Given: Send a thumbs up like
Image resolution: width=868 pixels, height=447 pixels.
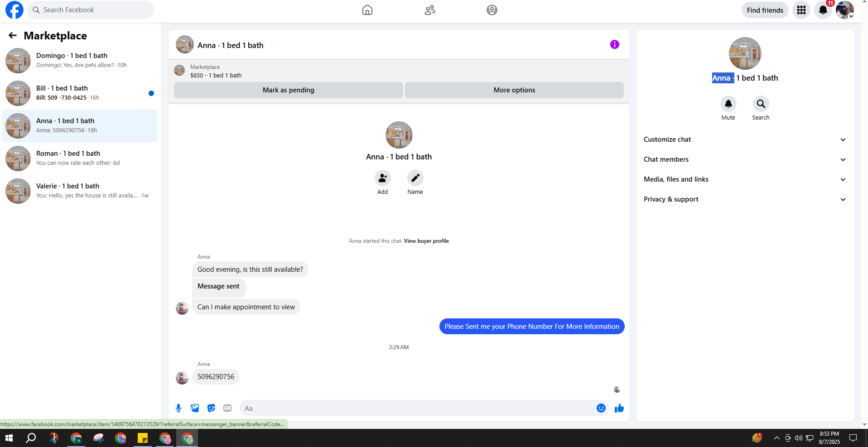Looking at the screenshot, I should 619,408.
